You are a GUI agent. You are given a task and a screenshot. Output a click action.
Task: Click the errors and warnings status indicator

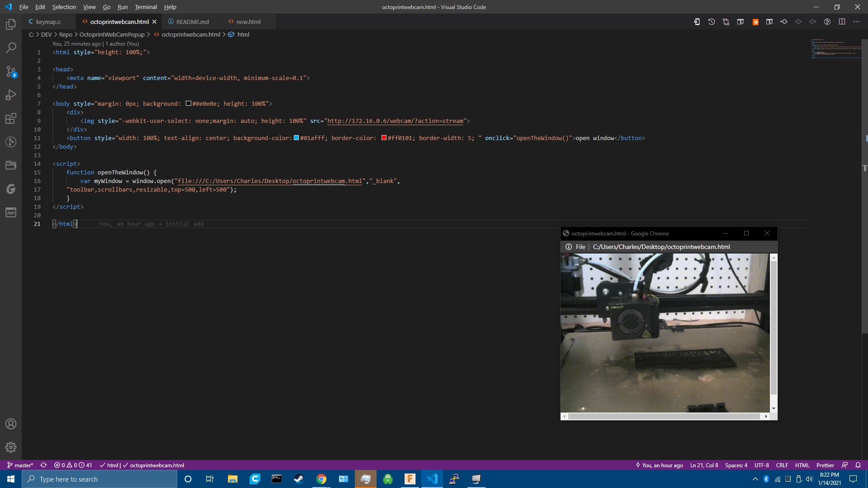point(73,465)
